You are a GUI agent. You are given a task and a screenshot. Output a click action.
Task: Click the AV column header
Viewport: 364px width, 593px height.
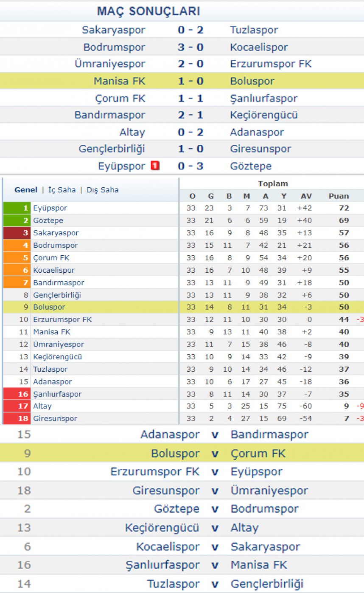[x=306, y=196]
